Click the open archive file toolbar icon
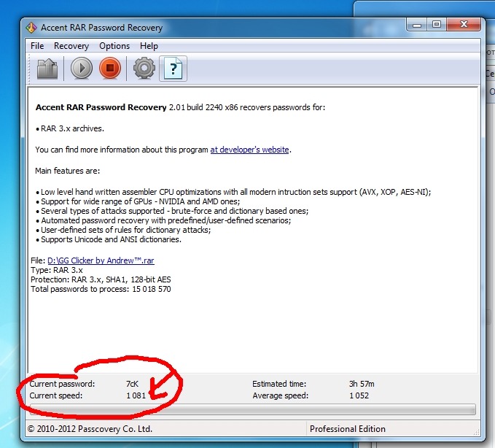495x448 pixels. (47, 69)
